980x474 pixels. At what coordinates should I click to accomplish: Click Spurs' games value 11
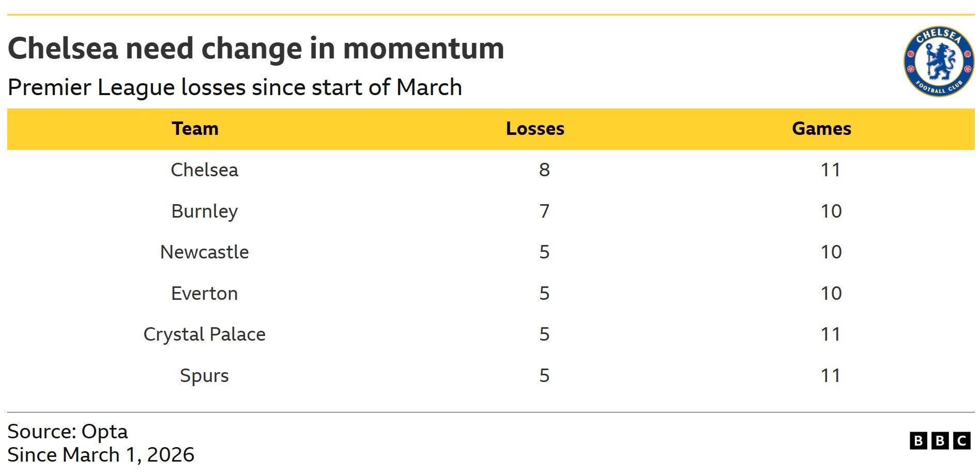tap(831, 376)
